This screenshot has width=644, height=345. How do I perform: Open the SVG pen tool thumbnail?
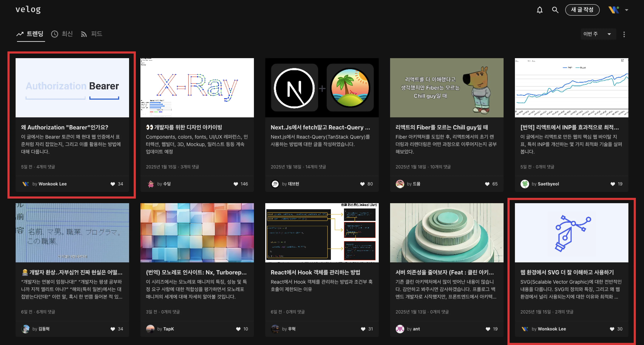point(571,233)
